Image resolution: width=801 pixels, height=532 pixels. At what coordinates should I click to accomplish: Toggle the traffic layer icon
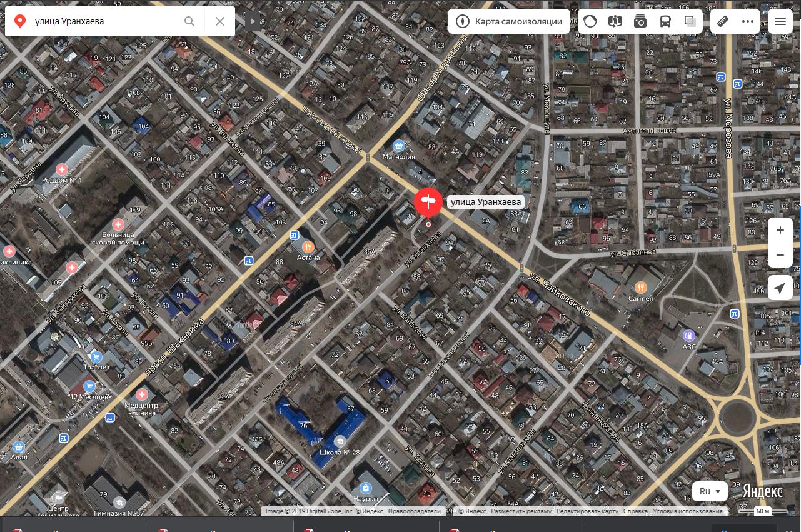click(590, 21)
